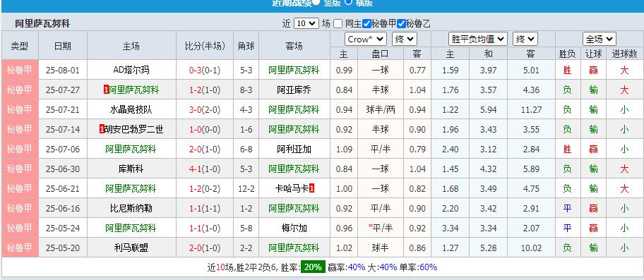644x280 pixels.
Task: Open the 3-0(2-0) score link
Action: (205, 109)
